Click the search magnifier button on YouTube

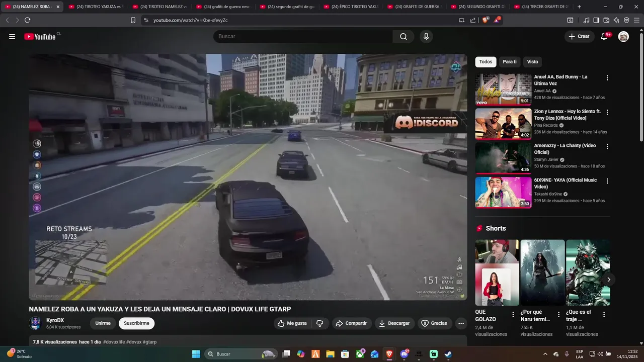click(404, 37)
